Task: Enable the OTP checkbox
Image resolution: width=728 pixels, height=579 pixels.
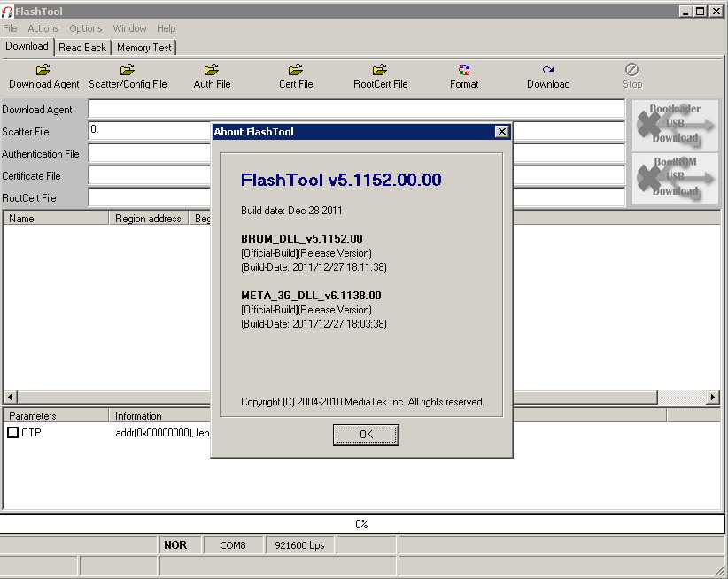Action: click(x=13, y=433)
